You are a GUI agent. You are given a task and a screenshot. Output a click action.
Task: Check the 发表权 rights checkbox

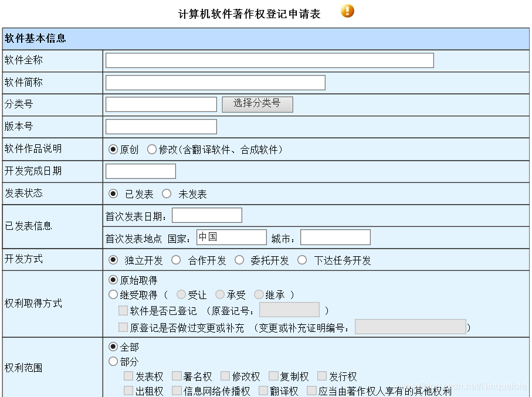point(128,376)
